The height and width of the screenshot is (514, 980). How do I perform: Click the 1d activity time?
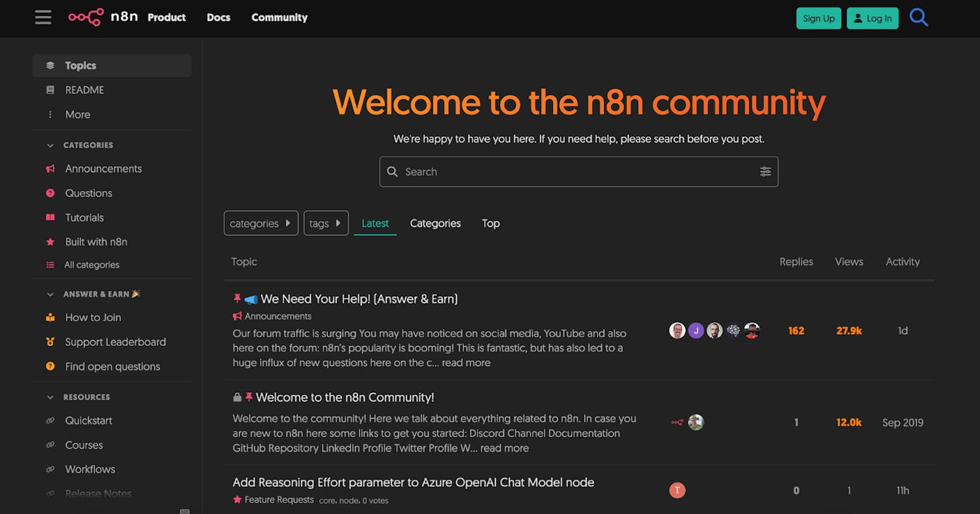click(x=903, y=330)
